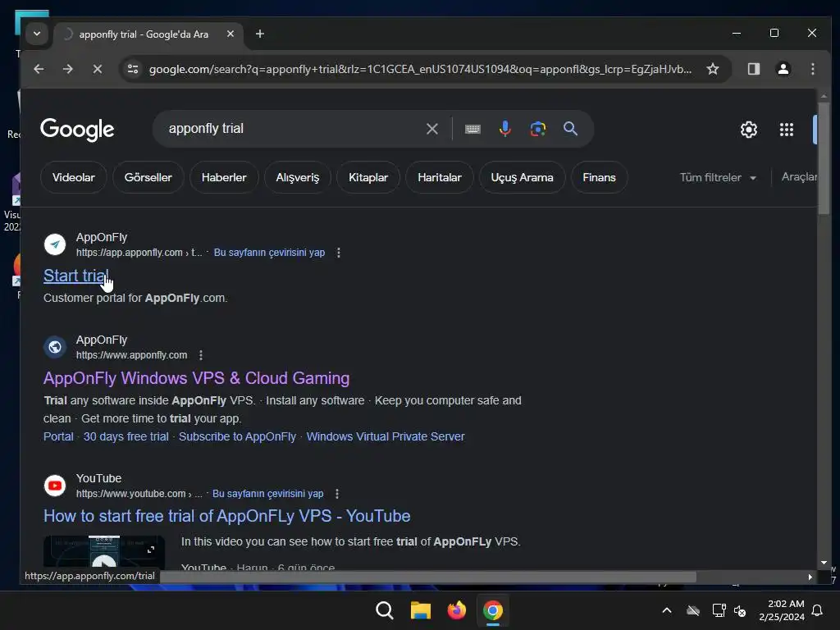Show hidden system tray icons
Image resolution: width=840 pixels, height=630 pixels.
click(x=667, y=610)
